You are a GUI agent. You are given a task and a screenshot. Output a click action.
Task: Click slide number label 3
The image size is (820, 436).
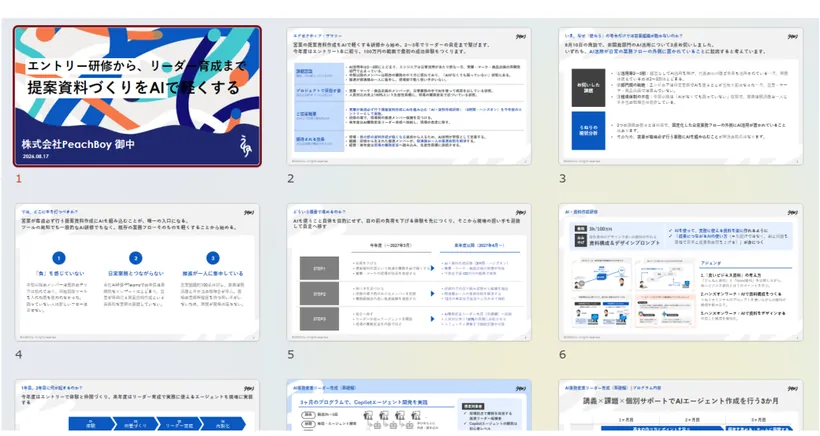pyautogui.click(x=563, y=179)
